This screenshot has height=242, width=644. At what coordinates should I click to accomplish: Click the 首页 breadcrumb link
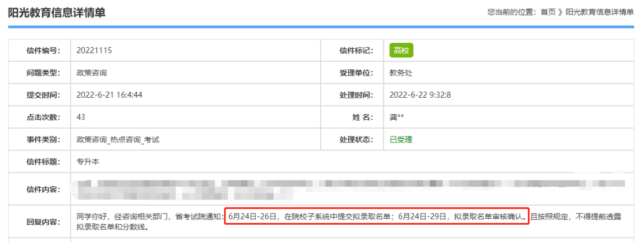pos(548,12)
